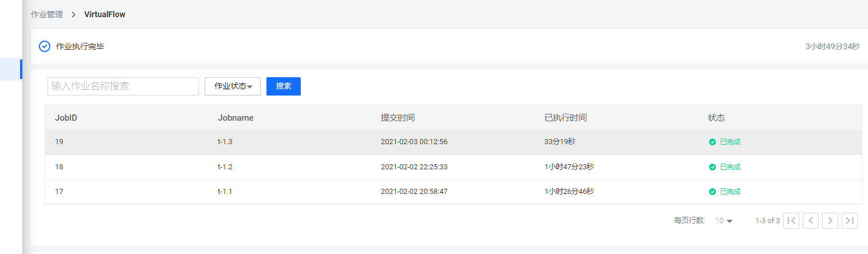
Task: Click the breadcrumb chevron separator
Action: tap(74, 14)
